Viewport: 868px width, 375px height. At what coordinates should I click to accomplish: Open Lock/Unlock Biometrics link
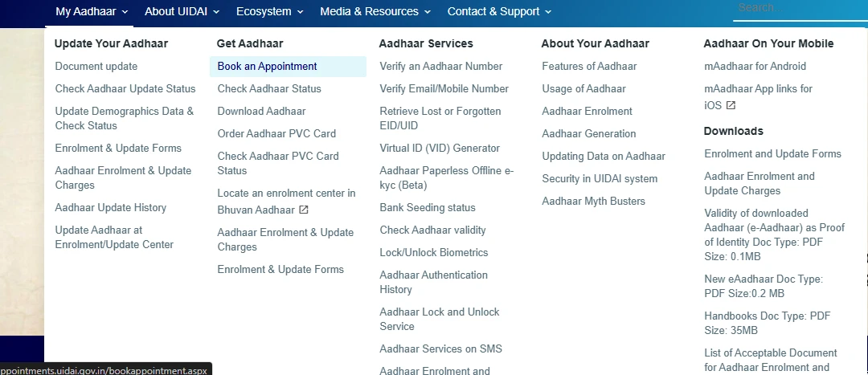click(434, 253)
